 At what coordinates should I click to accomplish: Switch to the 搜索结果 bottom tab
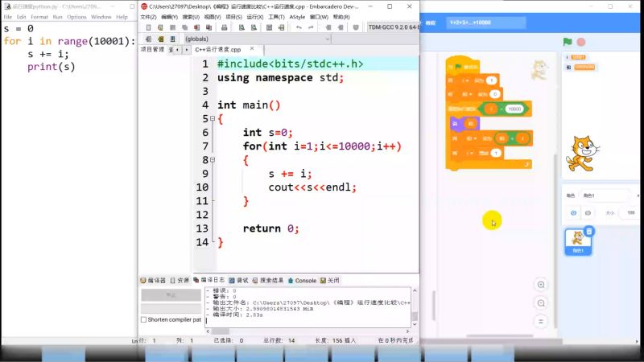[268, 280]
